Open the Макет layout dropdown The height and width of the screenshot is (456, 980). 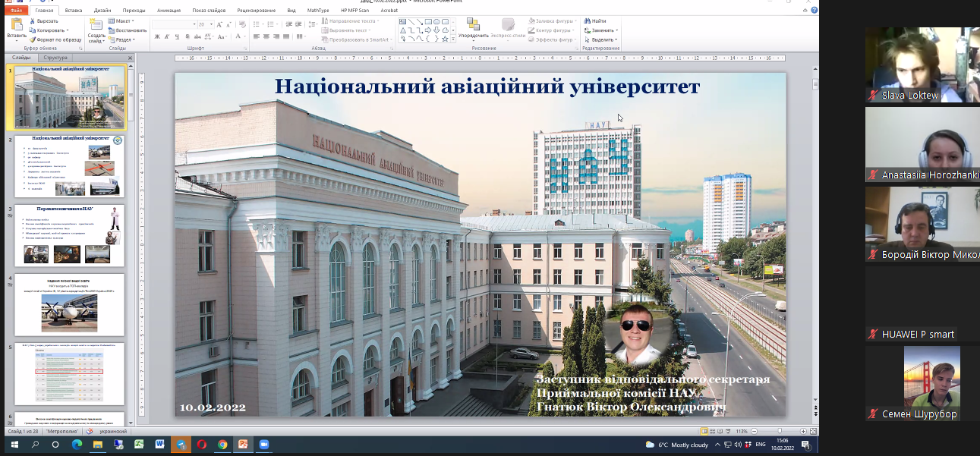pyautogui.click(x=121, y=21)
